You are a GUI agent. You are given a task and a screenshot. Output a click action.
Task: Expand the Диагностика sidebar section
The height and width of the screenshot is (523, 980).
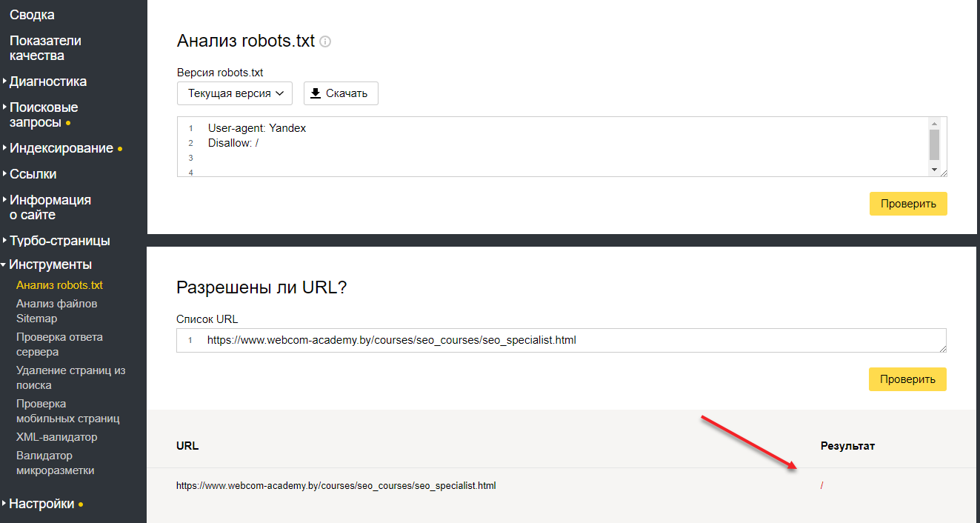coord(48,81)
